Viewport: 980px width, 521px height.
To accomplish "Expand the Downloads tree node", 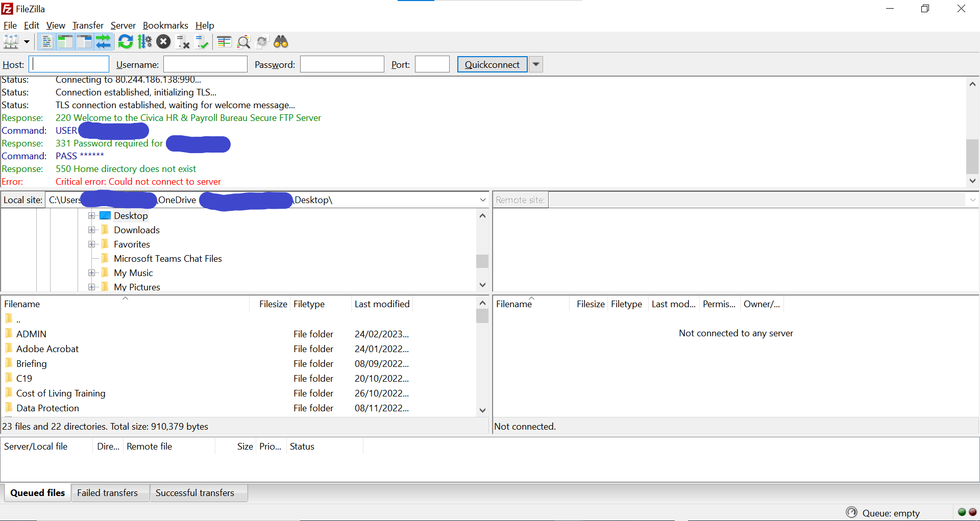I will pos(92,230).
